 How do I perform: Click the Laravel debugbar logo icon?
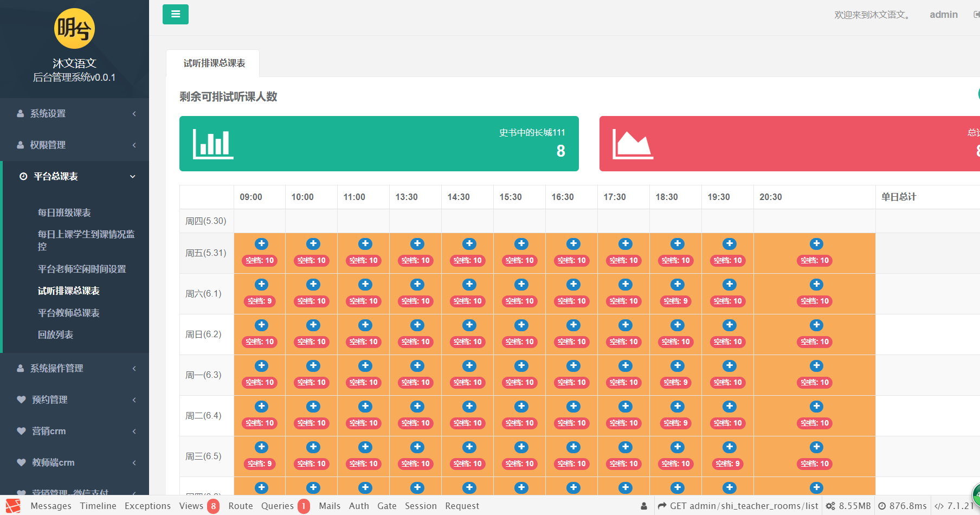click(x=13, y=506)
